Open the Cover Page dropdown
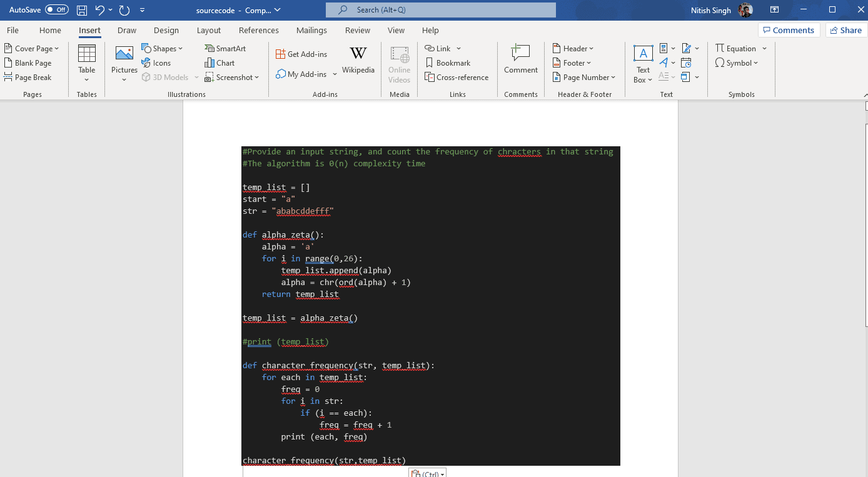868x477 pixels. (x=31, y=48)
